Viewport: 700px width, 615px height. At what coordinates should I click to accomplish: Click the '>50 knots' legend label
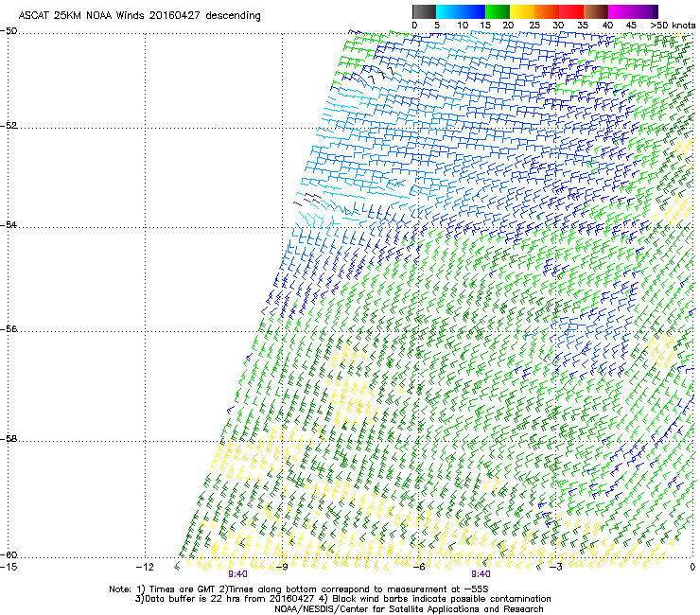(673, 26)
